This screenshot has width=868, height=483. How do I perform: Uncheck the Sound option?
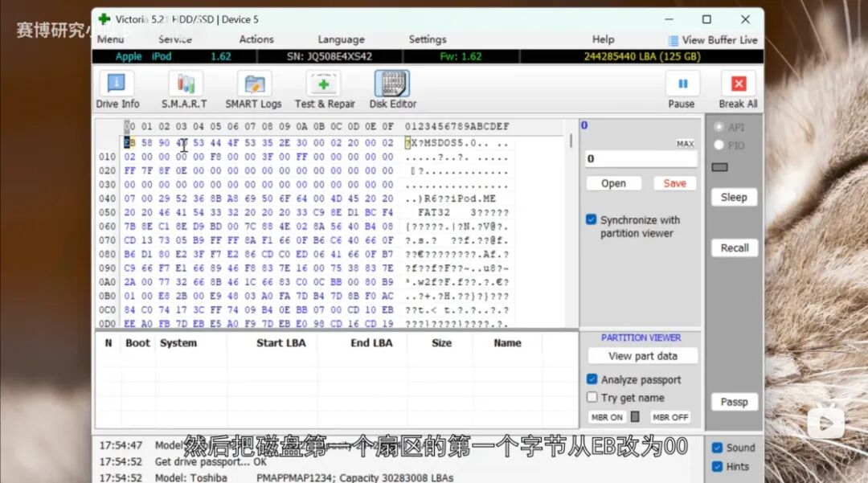tap(718, 448)
